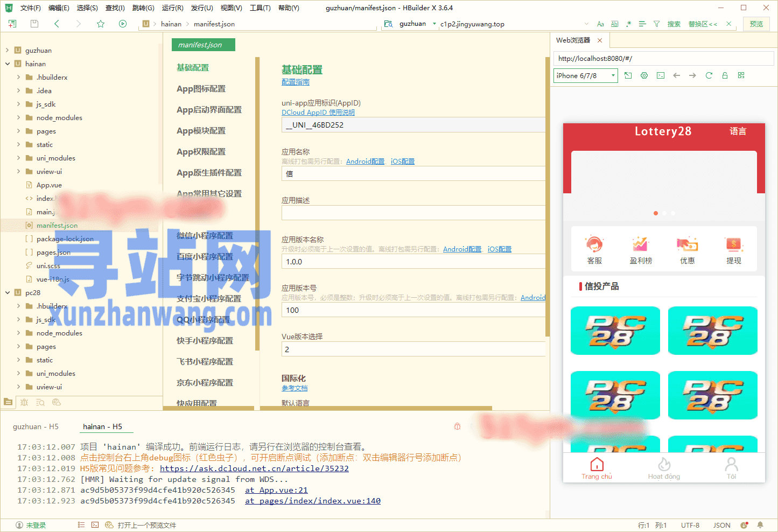Expand the guzhuan project node
The image size is (778, 532).
pos(8,50)
